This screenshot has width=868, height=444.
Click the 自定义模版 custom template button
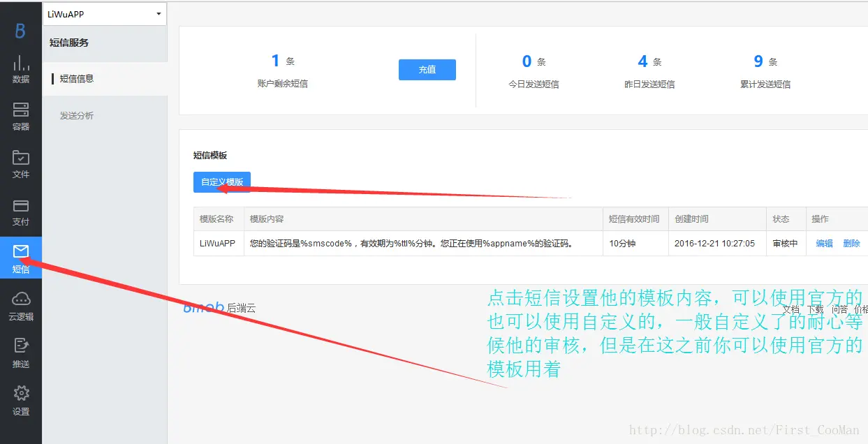[x=222, y=182]
